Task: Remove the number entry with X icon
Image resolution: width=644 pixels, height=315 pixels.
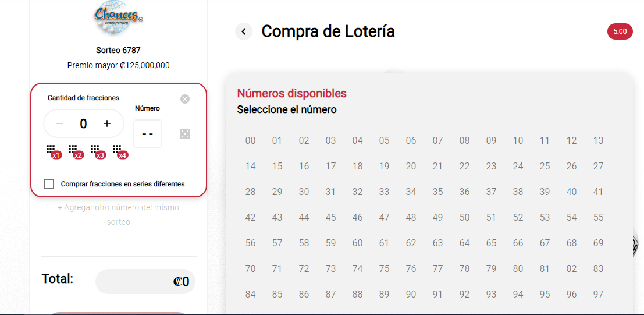Action: 185,99
